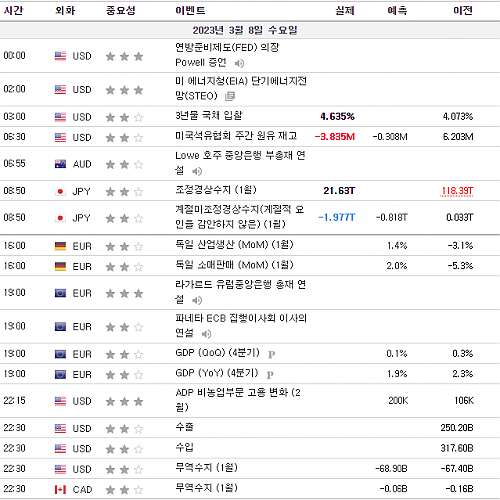
Task: Open 조정경상수지 (1월) event link
Action: [x=216, y=190]
